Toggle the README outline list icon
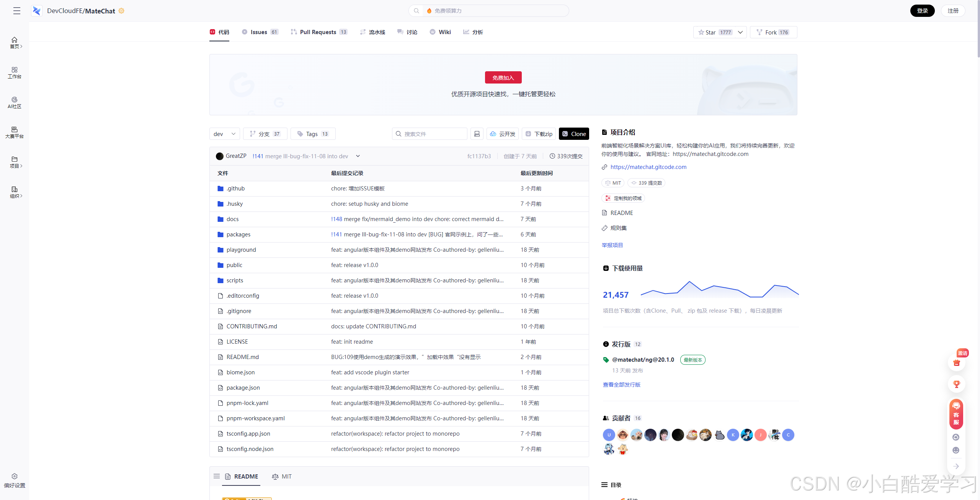 217,476
